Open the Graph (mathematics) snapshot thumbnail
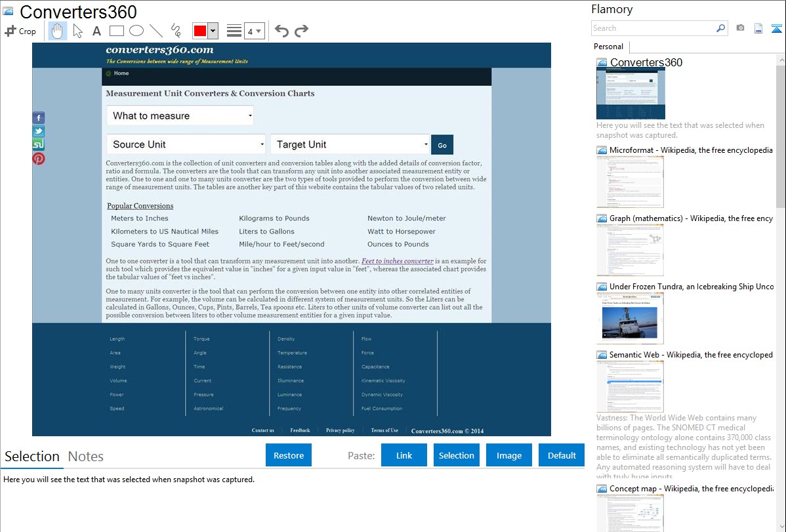This screenshot has width=786, height=532. point(630,250)
